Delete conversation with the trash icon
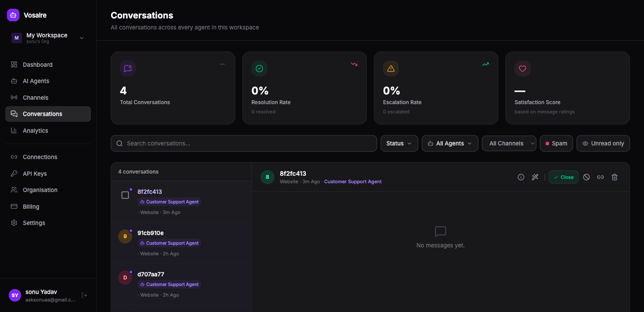This screenshot has width=644, height=312. tap(615, 177)
